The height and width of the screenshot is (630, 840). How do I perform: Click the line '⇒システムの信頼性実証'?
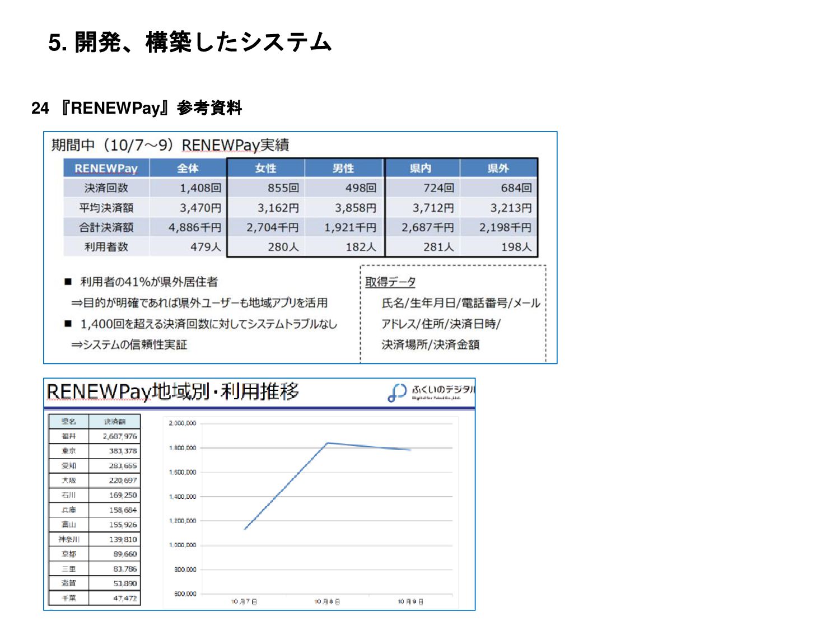coord(129,344)
